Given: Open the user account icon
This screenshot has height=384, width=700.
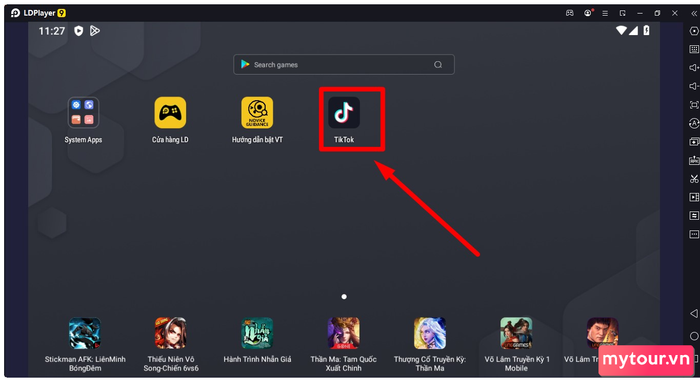Looking at the screenshot, I should tap(588, 13).
